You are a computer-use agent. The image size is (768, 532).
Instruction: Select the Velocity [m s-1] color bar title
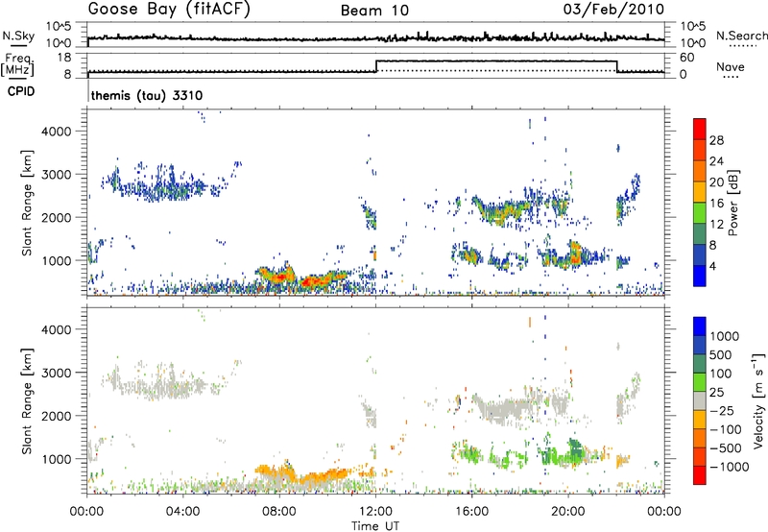758,400
